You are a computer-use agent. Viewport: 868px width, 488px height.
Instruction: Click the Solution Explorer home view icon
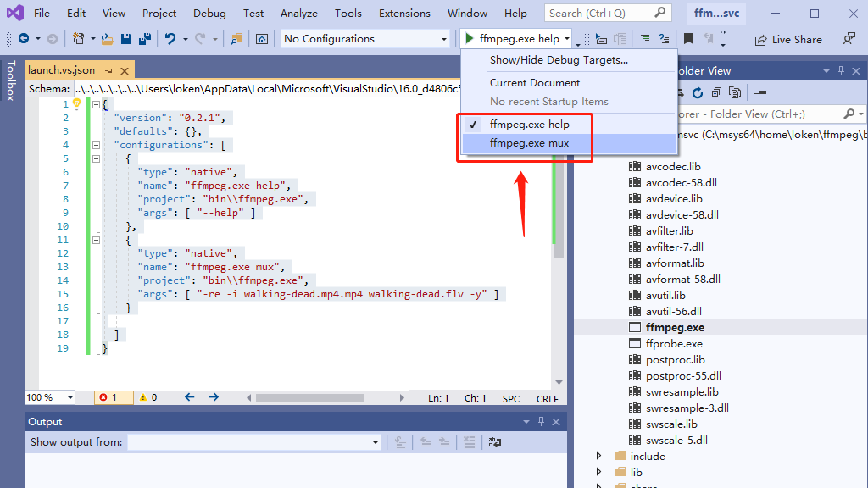[x=262, y=39]
